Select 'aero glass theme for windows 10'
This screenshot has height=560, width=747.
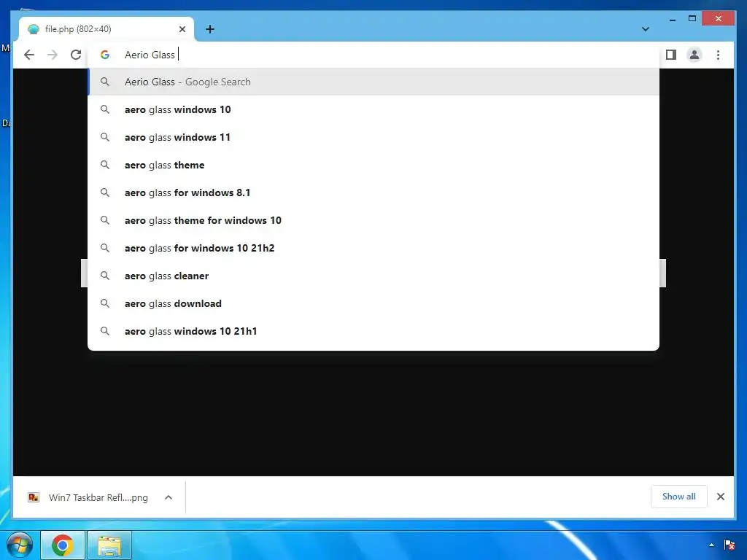pyautogui.click(x=373, y=220)
